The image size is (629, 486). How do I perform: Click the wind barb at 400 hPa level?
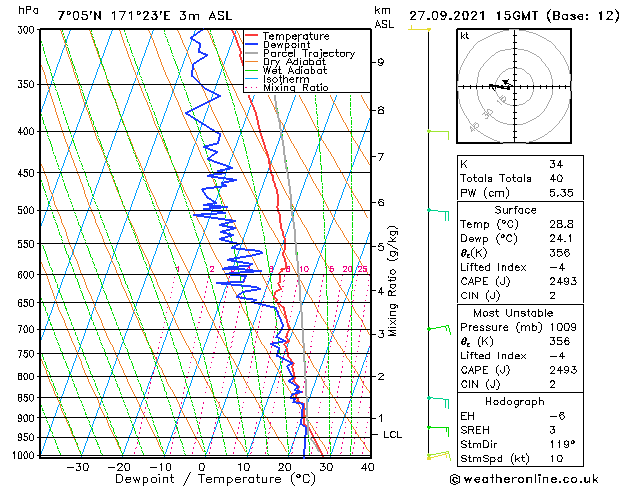click(x=438, y=135)
